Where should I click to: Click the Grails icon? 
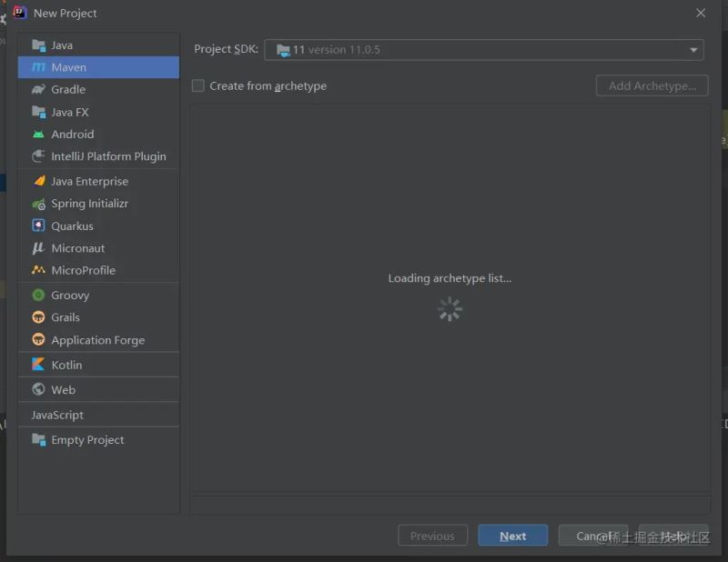[38, 317]
